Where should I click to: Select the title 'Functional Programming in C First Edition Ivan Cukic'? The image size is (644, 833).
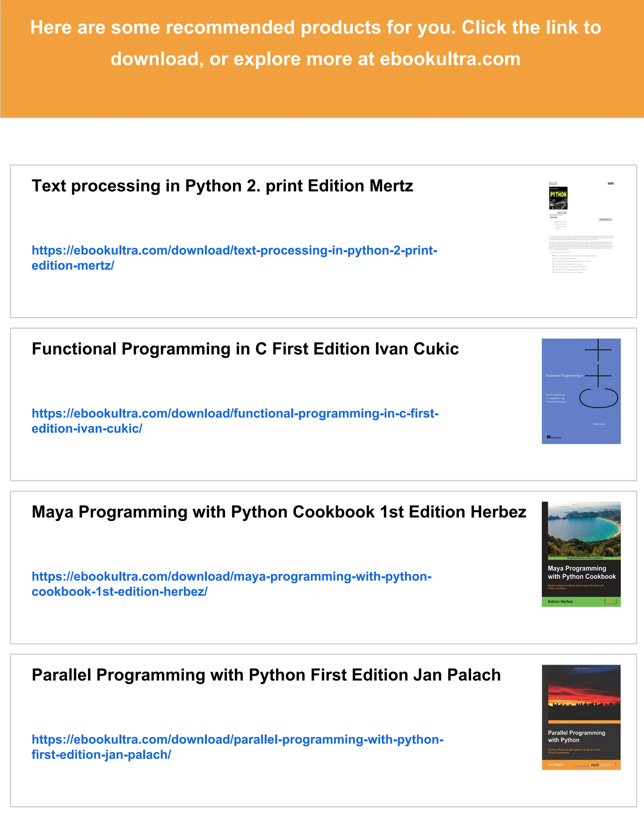tap(245, 349)
